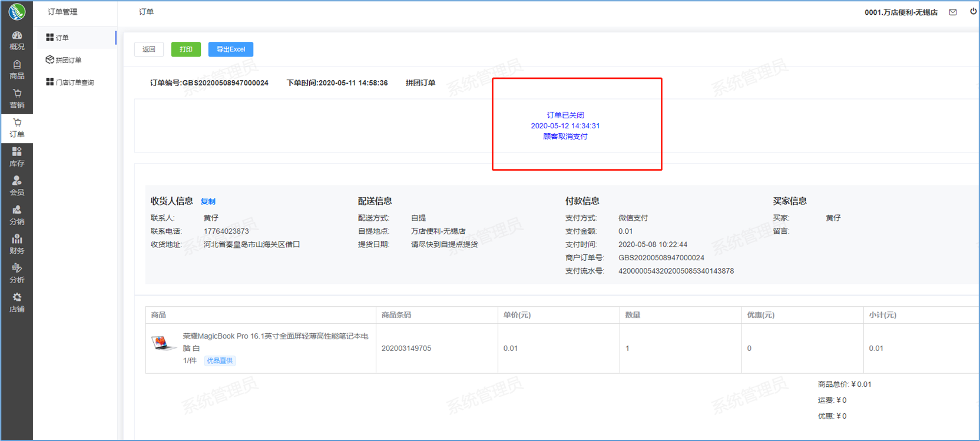Click the product name 荣耀MagicBook Pro

coord(276,342)
